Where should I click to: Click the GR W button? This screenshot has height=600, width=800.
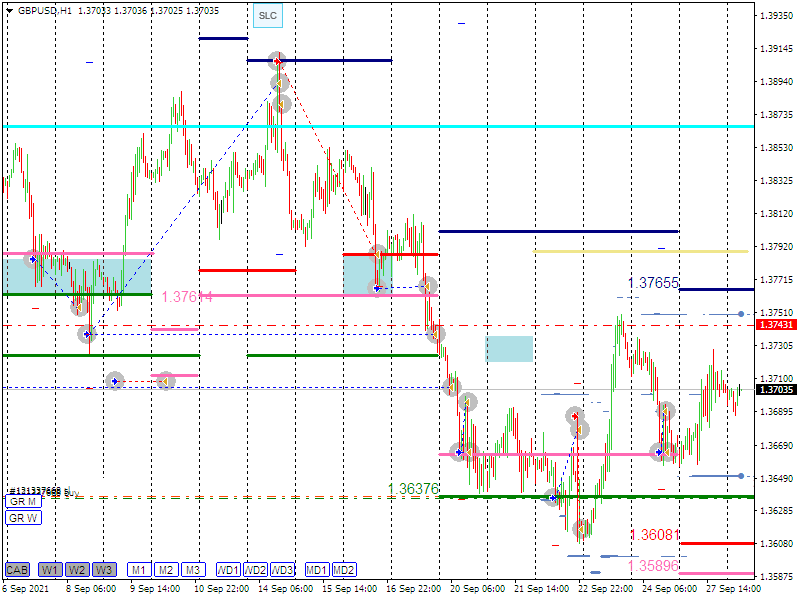pyautogui.click(x=24, y=518)
